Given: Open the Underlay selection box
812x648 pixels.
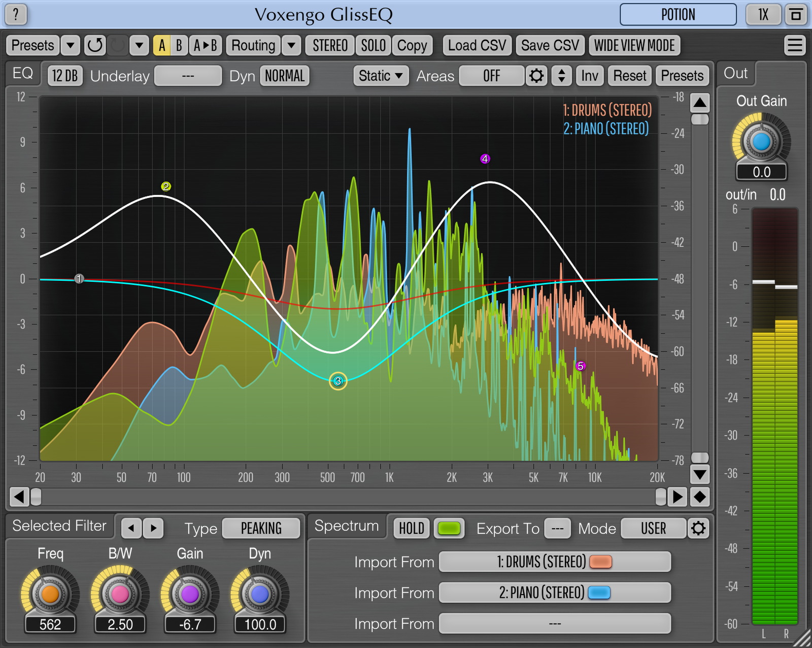Looking at the screenshot, I should coord(188,76).
